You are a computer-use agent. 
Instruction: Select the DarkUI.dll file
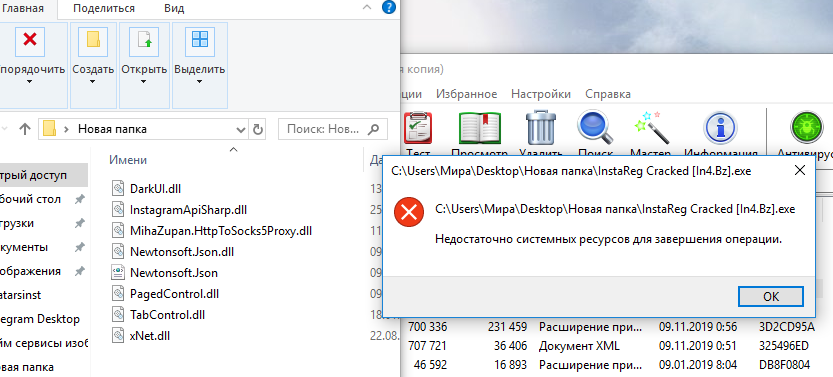tap(156, 188)
